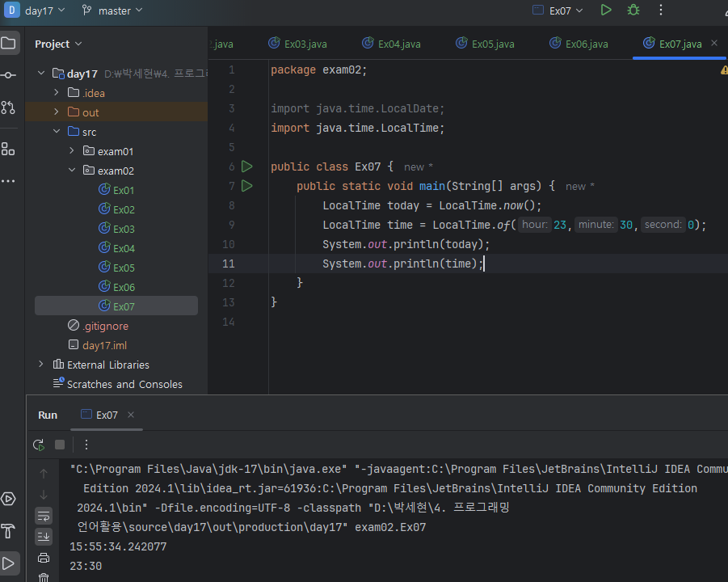Screen dimensions: 728x582
Task: Toggle scroll to end of console
Action: coord(44,537)
